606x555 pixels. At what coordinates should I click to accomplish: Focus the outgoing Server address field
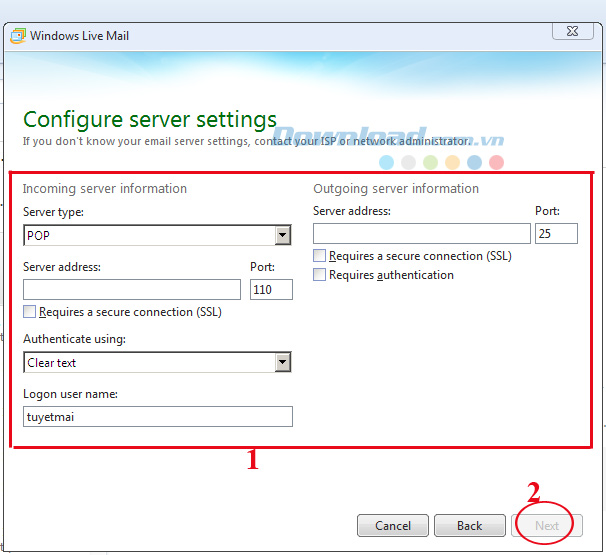coord(422,233)
